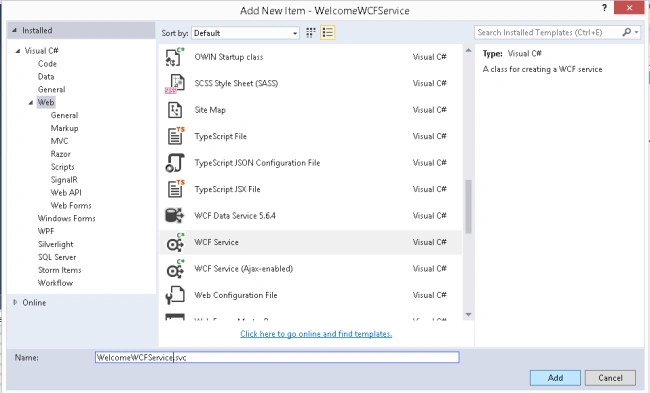Click the 'WCF Service' template name
Viewport: 650px width, 393px height.
click(x=216, y=242)
